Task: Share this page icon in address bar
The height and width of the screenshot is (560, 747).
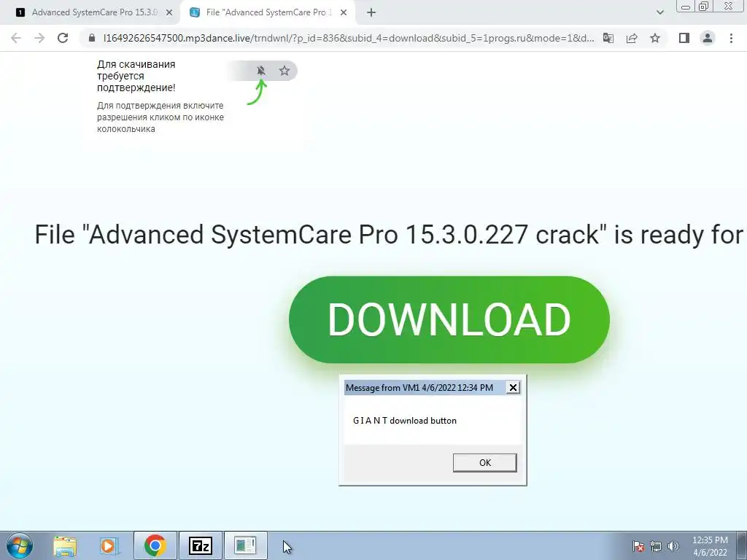Action: click(x=632, y=38)
